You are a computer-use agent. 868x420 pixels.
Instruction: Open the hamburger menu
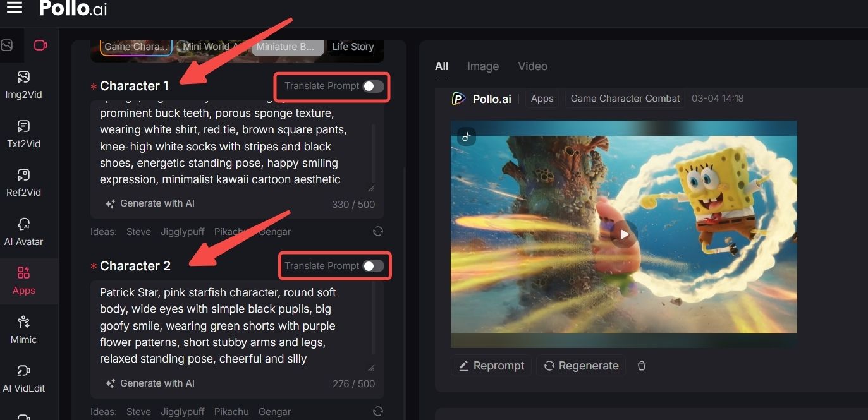coord(14,8)
